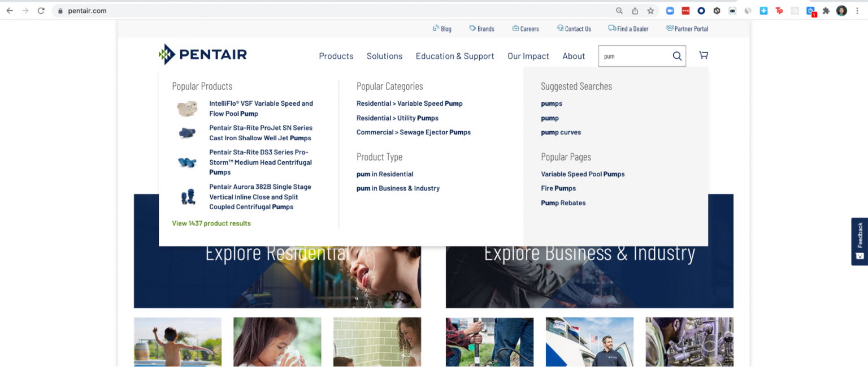Click the thumbnail of girl drinking from glass

tap(277, 342)
